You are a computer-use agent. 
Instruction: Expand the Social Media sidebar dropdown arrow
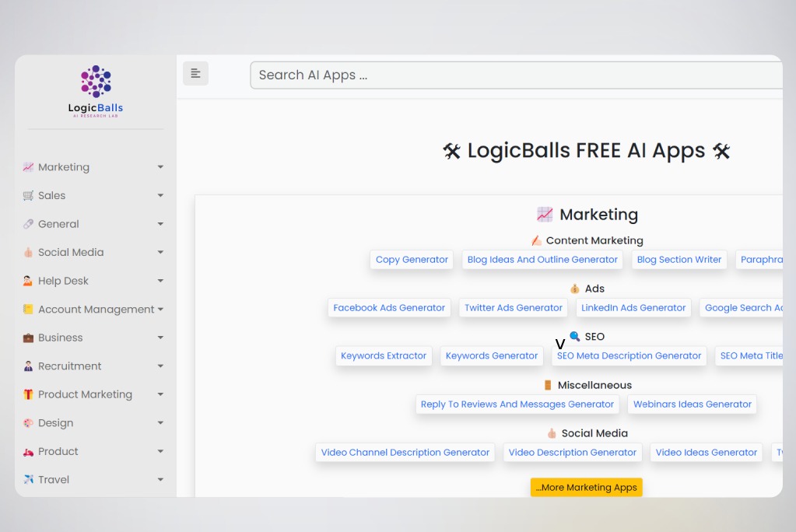(x=160, y=252)
